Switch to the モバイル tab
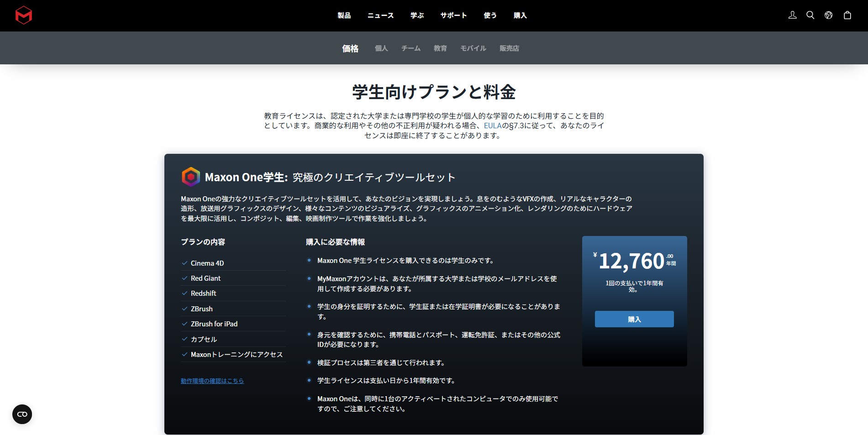The width and height of the screenshot is (868, 435). click(473, 48)
